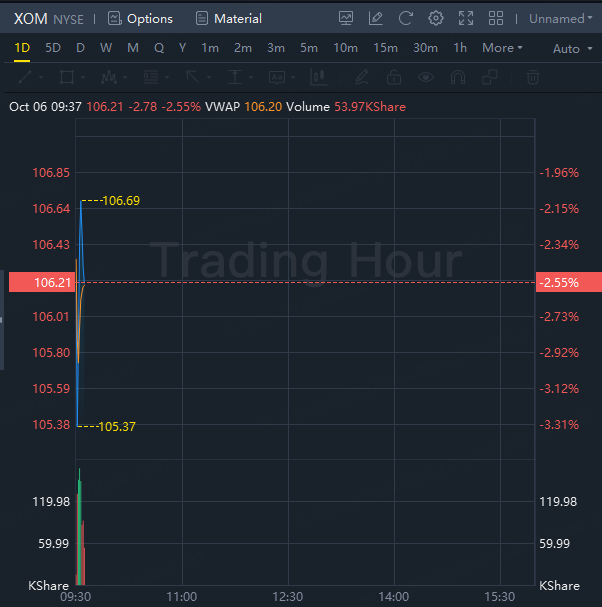The width and height of the screenshot is (602, 607).
Task: Open the Material button
Action: pos(229,18)
